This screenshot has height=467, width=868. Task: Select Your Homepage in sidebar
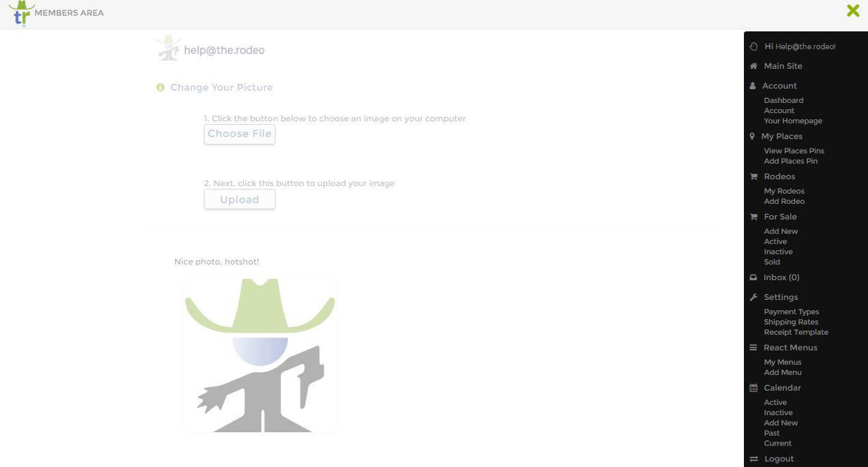click(793, 121)
